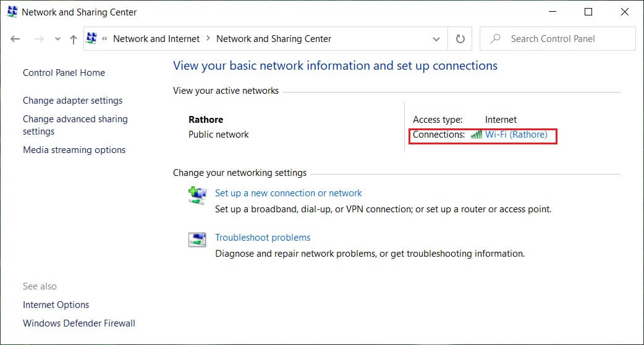Click the Access type Internet value
644x345 pixels.
501,120
